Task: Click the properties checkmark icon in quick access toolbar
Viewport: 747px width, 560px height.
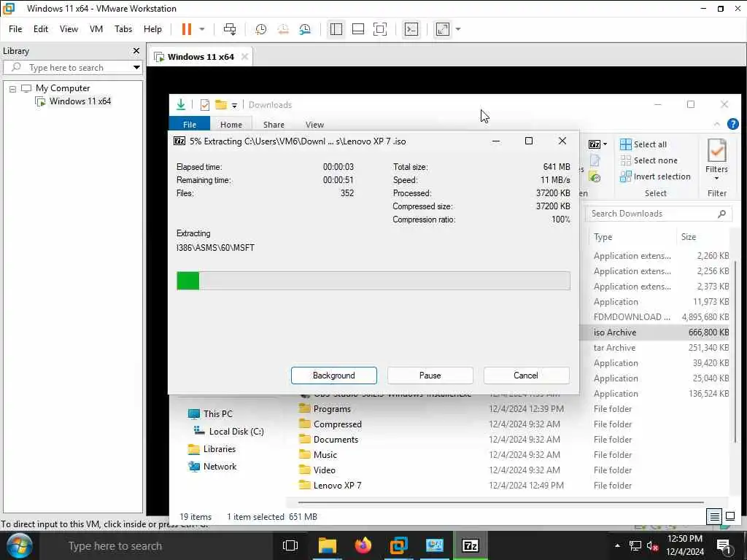Action: point(205,105)
